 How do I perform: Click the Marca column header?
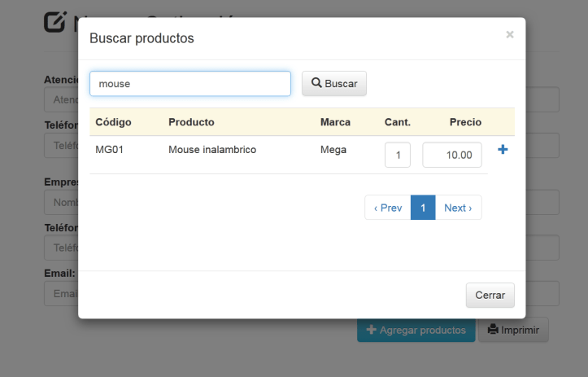point(335,122)
